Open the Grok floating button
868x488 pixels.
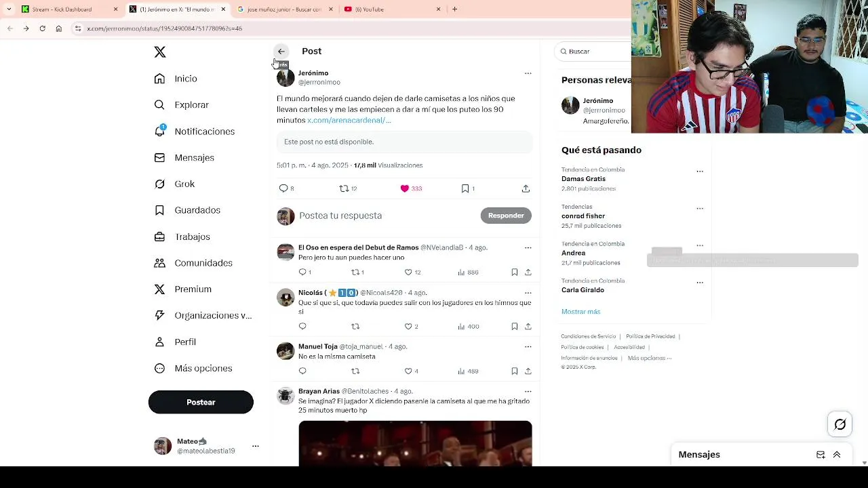pos(840,424)
